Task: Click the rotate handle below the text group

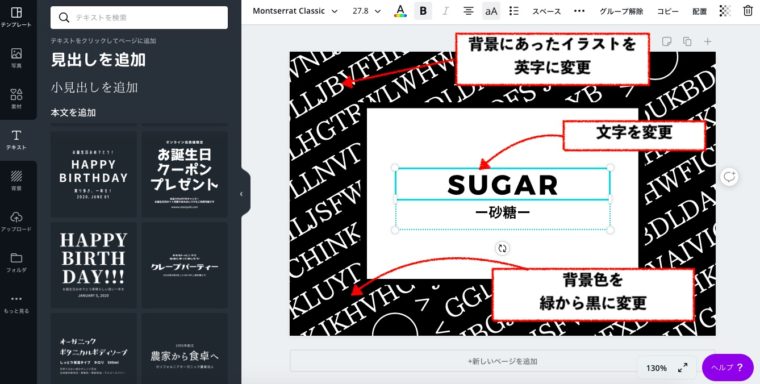Action: tap(503, 248)
